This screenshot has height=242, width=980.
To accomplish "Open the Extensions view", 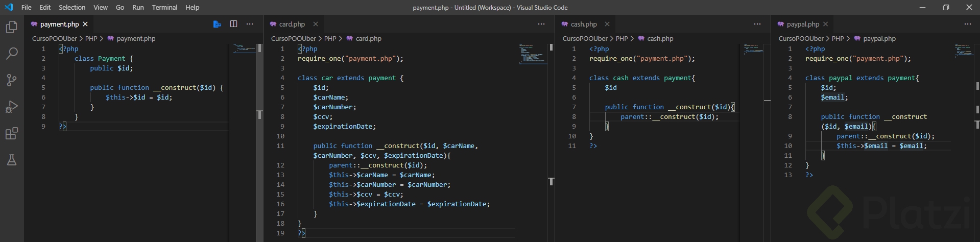I will point(11,134).
